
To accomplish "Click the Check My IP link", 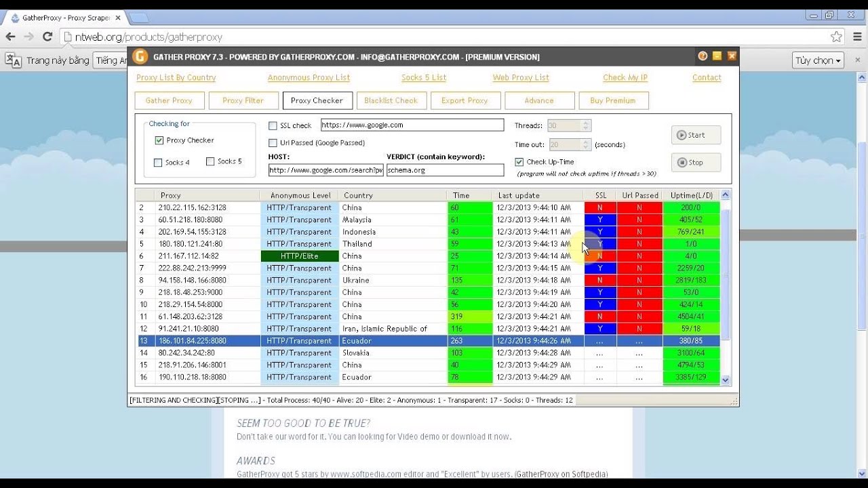I will pyautogui.click(x=625, y=78).
